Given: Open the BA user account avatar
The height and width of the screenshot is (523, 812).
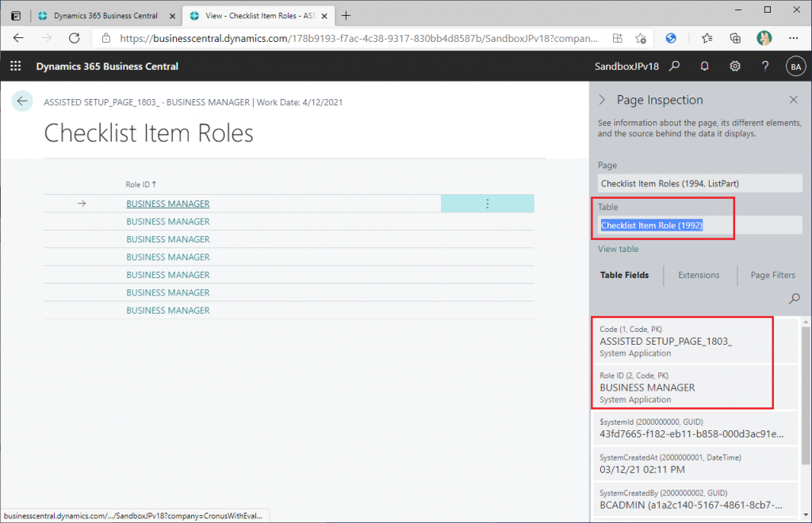Looking at the screenshot, I should 796,67.
